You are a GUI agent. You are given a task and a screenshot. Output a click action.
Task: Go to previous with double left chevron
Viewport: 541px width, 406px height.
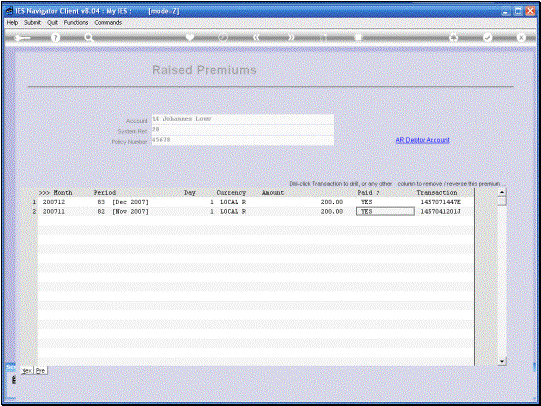(256, 38)
